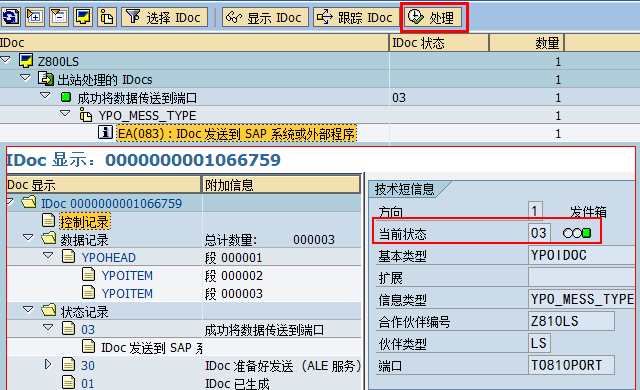Screen dimensions: 640x390
Task: Click document icon of status 30
Action: click(x=68, y=364)
